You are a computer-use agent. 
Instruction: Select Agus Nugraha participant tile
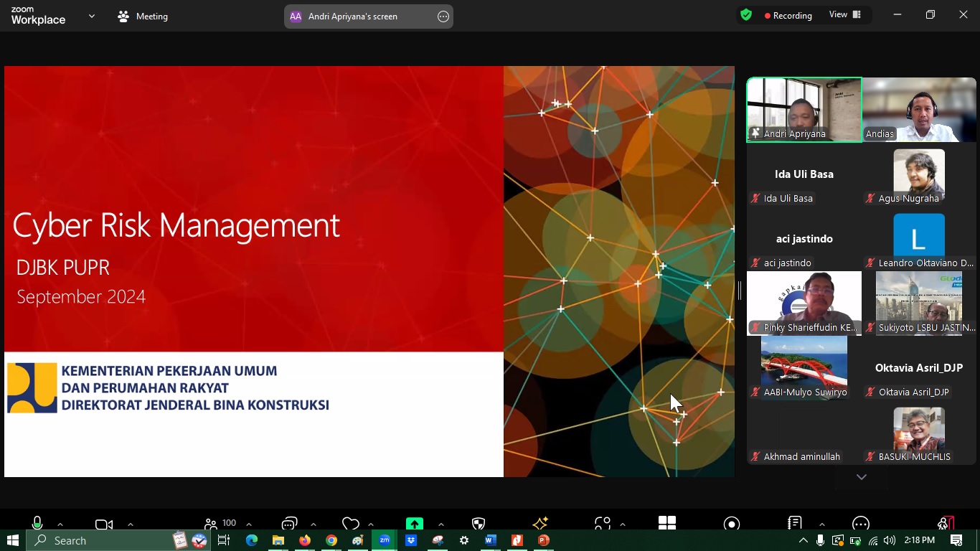click(919, 174)
